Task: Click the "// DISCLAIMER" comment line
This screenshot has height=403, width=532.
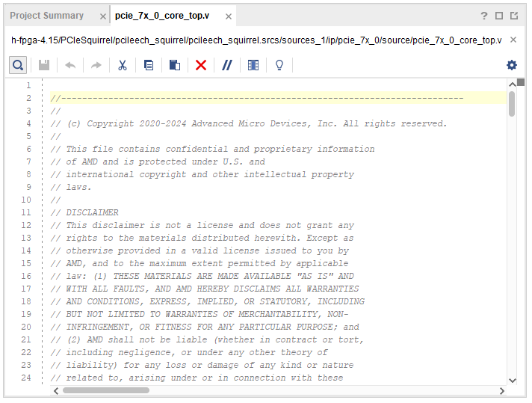Action: (84, 212)
